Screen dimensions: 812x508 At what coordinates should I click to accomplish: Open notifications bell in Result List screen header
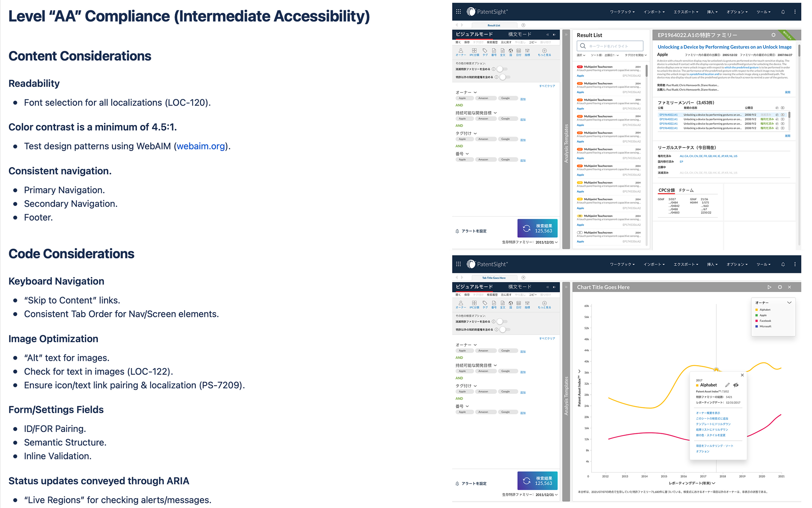783,12
